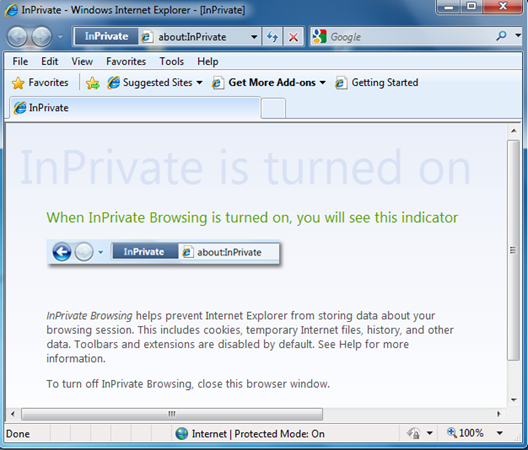This screenshot has height=450, width=528.
Task: Click the IE icon on the InPrivate tab
Action: (x=20, y=108)
